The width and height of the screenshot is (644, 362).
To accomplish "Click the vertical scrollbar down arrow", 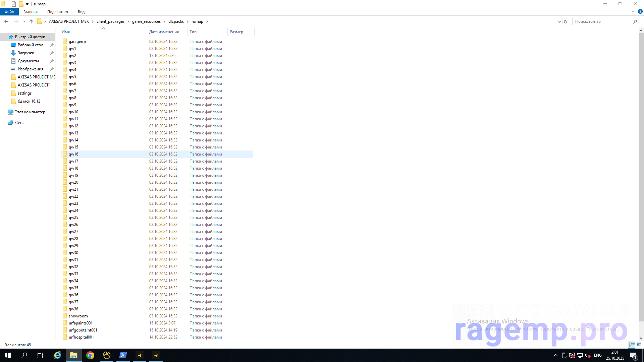I will click(x=641, y=338).
